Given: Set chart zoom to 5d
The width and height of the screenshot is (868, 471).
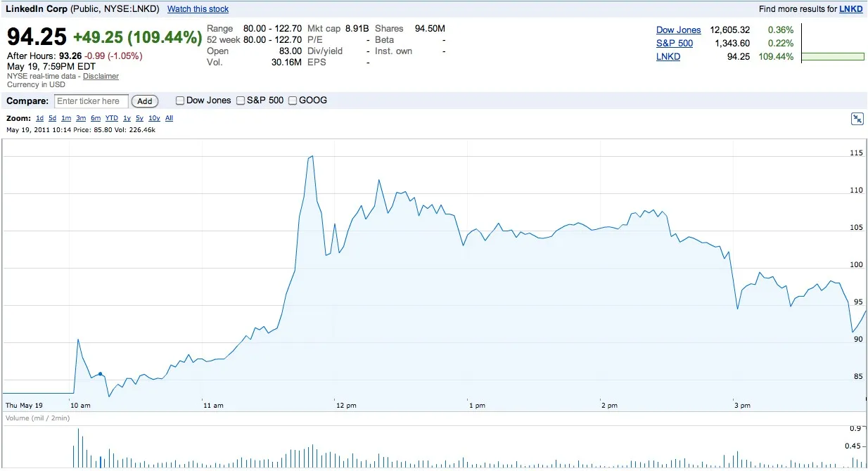Looking at the screenshot, I should 52,118.
